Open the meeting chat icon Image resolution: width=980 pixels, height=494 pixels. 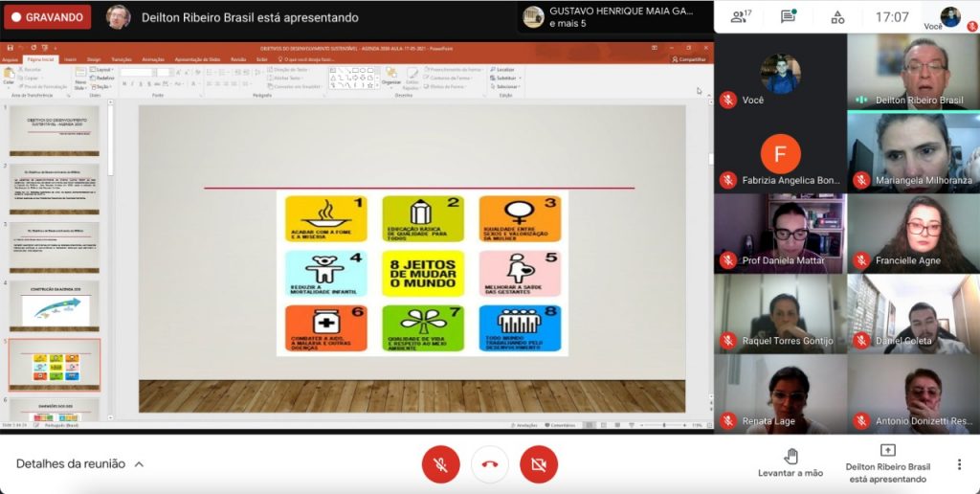pos(789,16)
